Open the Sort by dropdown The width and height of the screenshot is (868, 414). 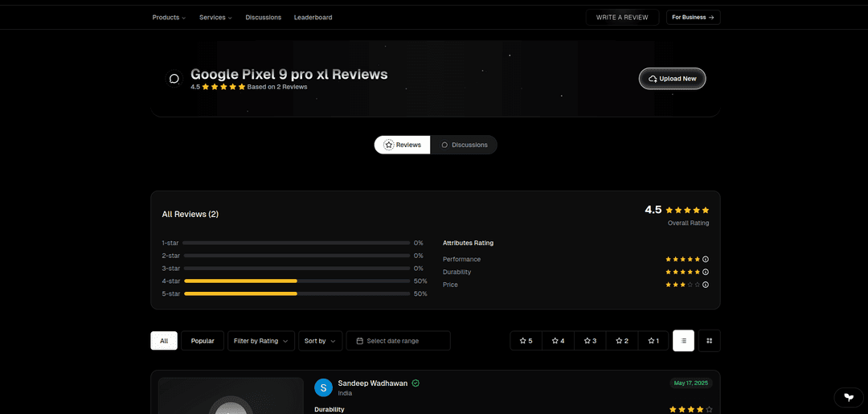[x=320, y=341]
